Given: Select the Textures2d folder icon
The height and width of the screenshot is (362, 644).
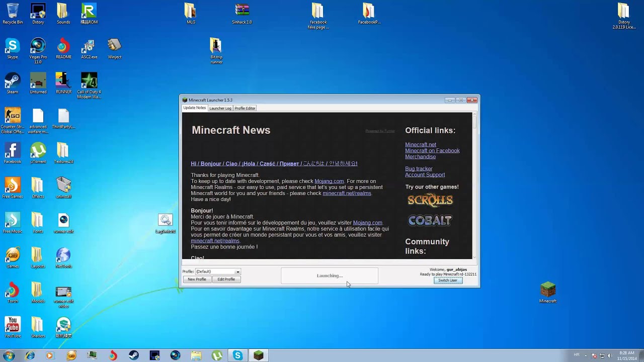Looking at the screenshot, I should coord(63,153).
